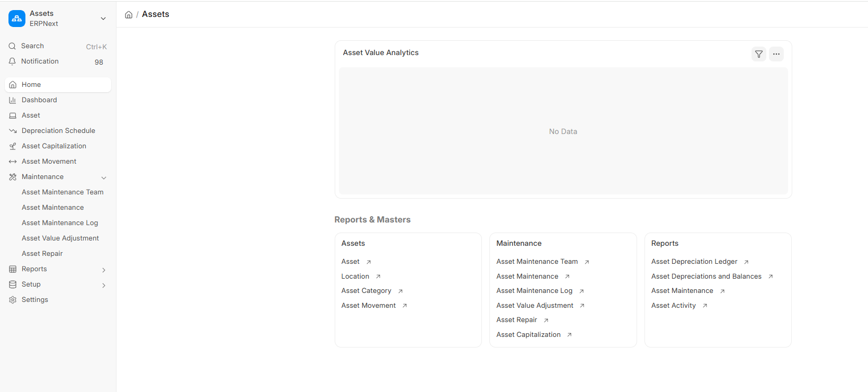This screenshot has width=868, height=392.
Task: Select Asset Maintenance in sidebar submenu
Action: click(53, 208)
